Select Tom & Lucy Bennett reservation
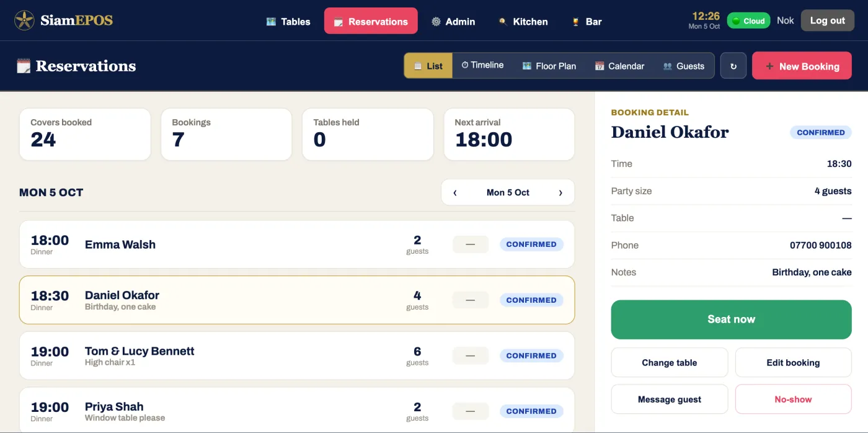The width and height of the screenshot is (868, 433). coord(297,355)
